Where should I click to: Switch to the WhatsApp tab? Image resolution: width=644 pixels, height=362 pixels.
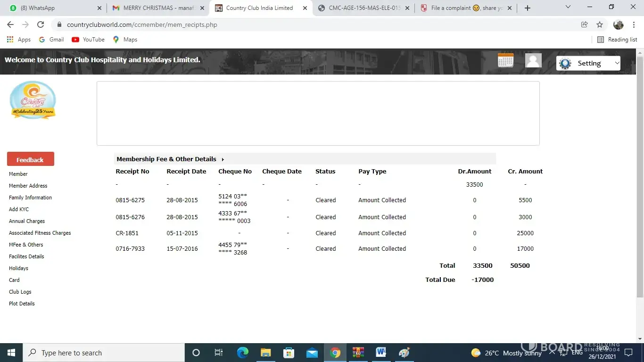coord(52,8)
